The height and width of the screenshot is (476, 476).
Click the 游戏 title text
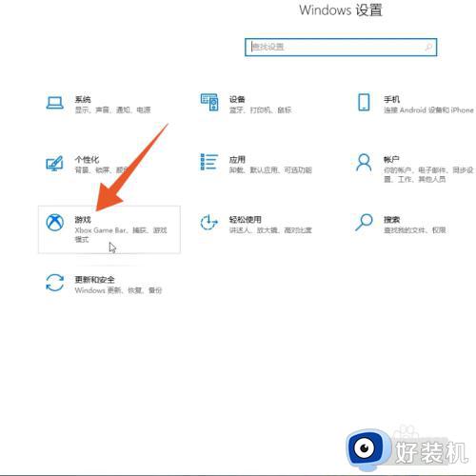[x=83, y=219]
